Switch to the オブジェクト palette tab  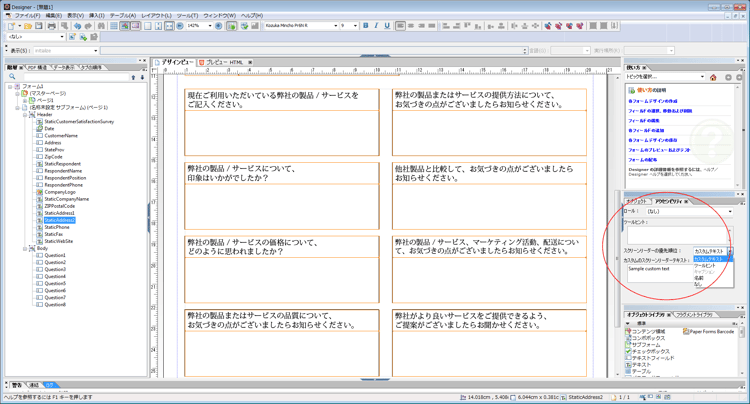[x=637, y=202]
